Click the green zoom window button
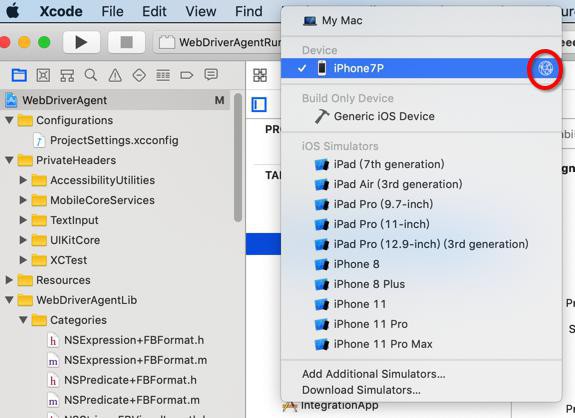This screenshot has width=575, height=418. 44,42
